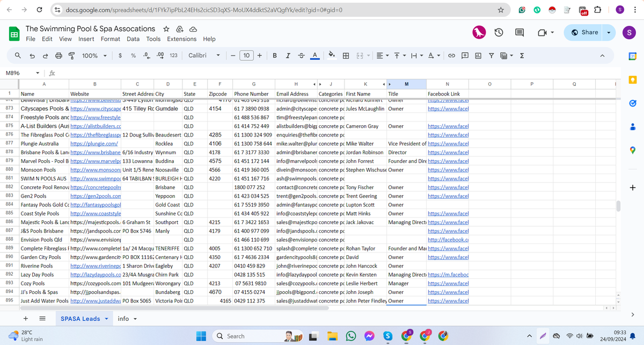Open Contacts side panel icon
This screenshot has height=345, width=644.
(632, 127)
